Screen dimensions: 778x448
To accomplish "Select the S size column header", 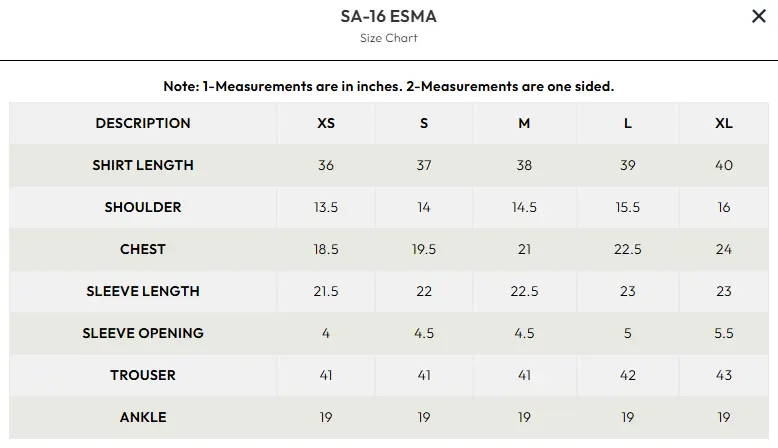I will [424, 123].
